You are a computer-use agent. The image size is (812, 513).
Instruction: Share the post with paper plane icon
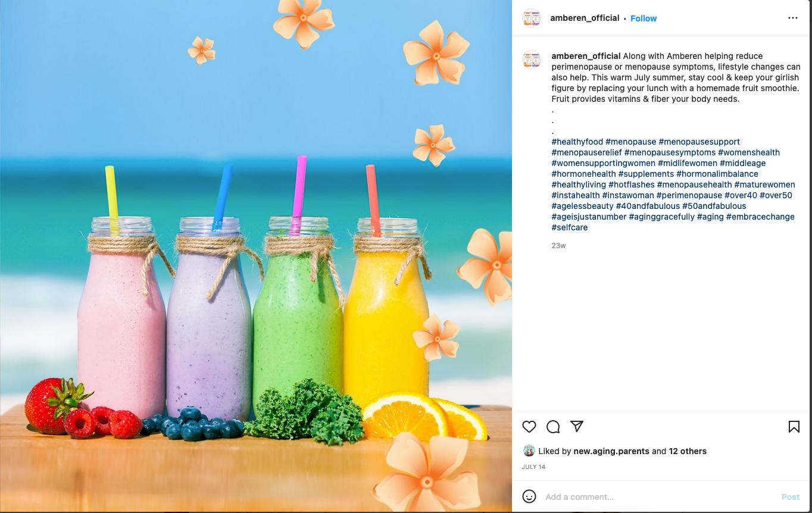[577, 426]
